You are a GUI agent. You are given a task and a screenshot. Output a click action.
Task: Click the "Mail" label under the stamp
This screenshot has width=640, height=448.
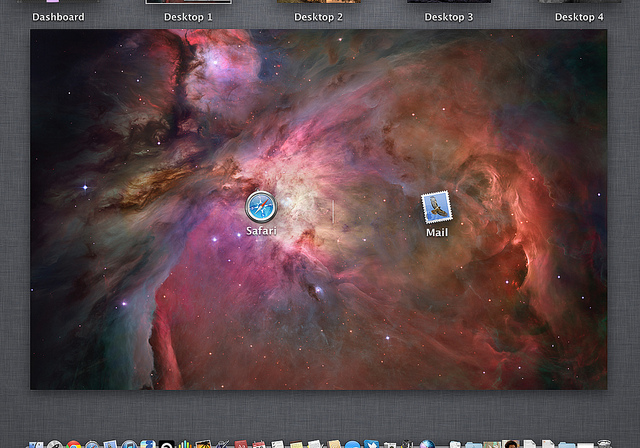tap(437, 233)
